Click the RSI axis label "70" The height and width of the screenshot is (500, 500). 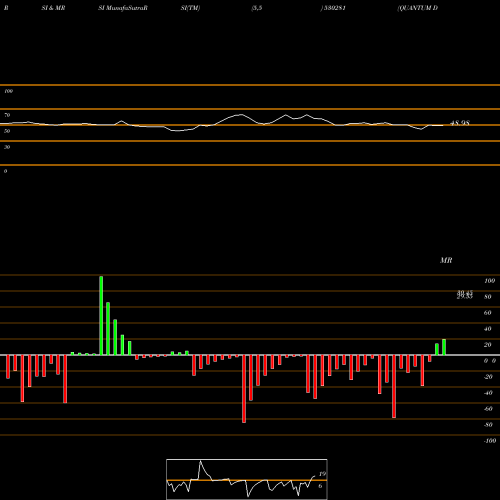pos(7,115)
